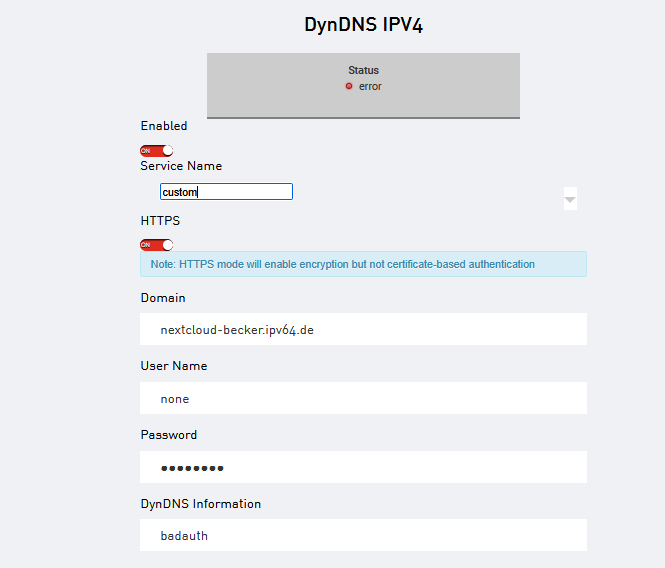Screen dimensions: 665x568
Task: Click the blue HTTPS mode note banner
Action: click(x=363, y=264)
